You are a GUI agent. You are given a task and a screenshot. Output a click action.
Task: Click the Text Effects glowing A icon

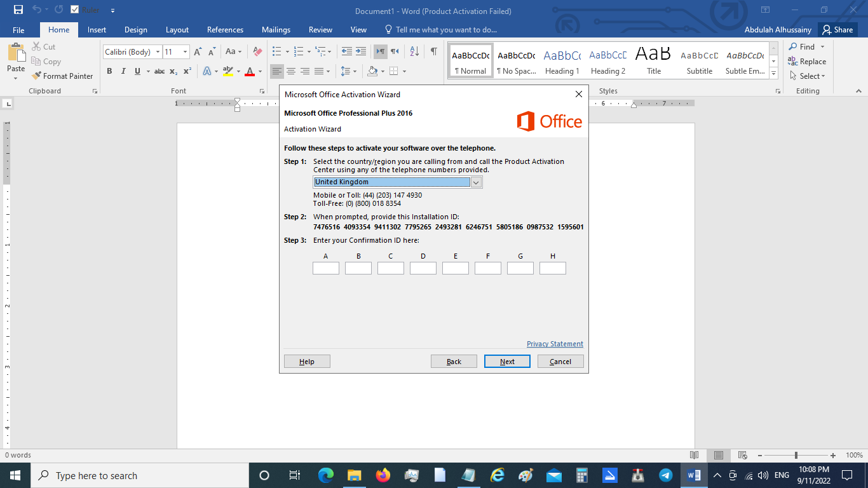[207, 71]
